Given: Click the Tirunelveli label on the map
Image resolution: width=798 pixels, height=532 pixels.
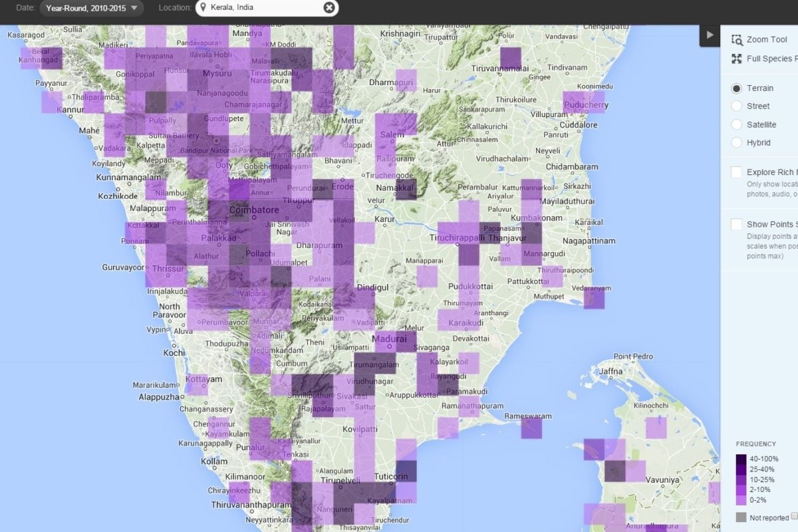Looking at the screenshot, I should pyautogui.click(x=340, y=480).
